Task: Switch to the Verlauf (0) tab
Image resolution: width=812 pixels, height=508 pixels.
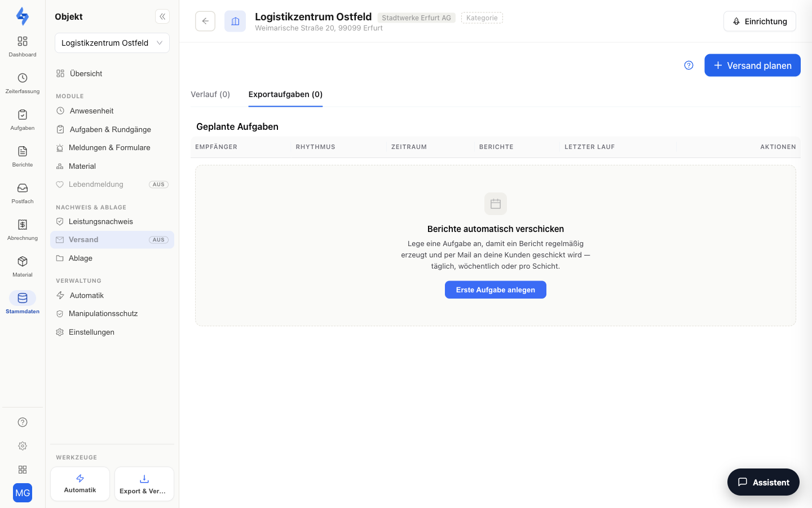Action: point(210,94)
